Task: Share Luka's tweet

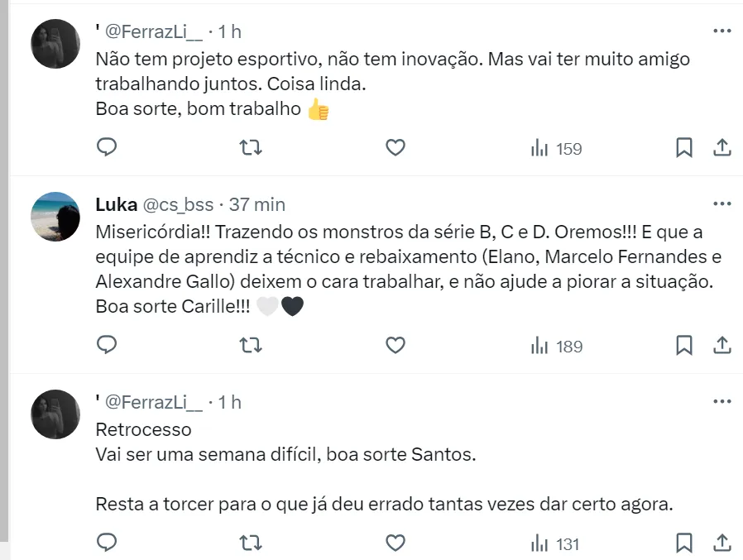Action: pos(721,345)
